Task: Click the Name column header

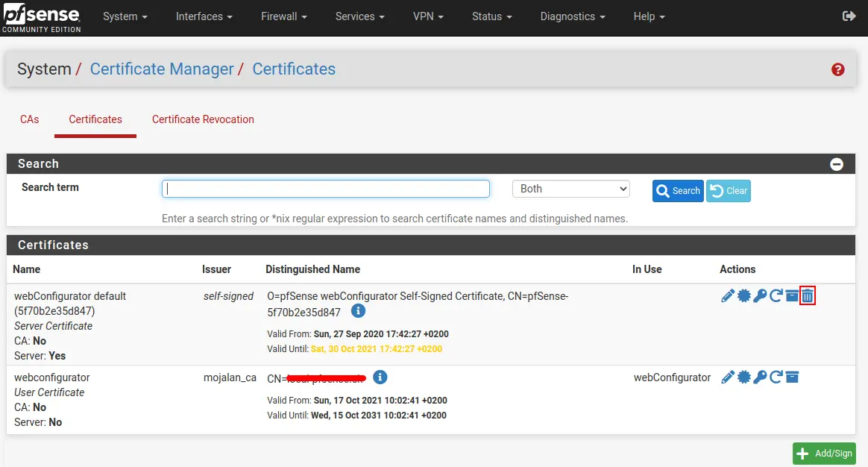Action: (27, 269)
